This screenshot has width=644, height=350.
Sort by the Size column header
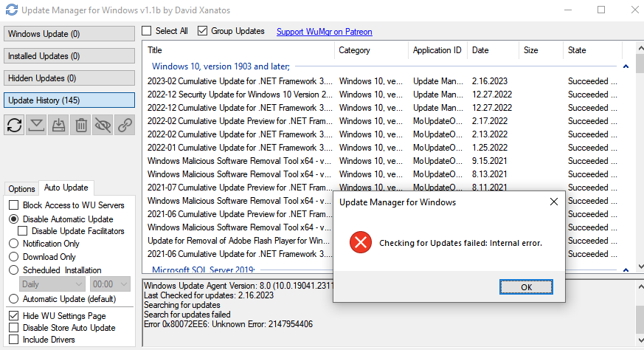[x=541, y=50]
